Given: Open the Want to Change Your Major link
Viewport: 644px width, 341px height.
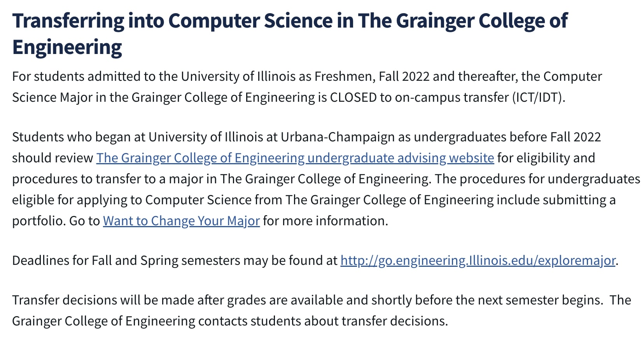Looking at the screenshot, I should point(181,221).
